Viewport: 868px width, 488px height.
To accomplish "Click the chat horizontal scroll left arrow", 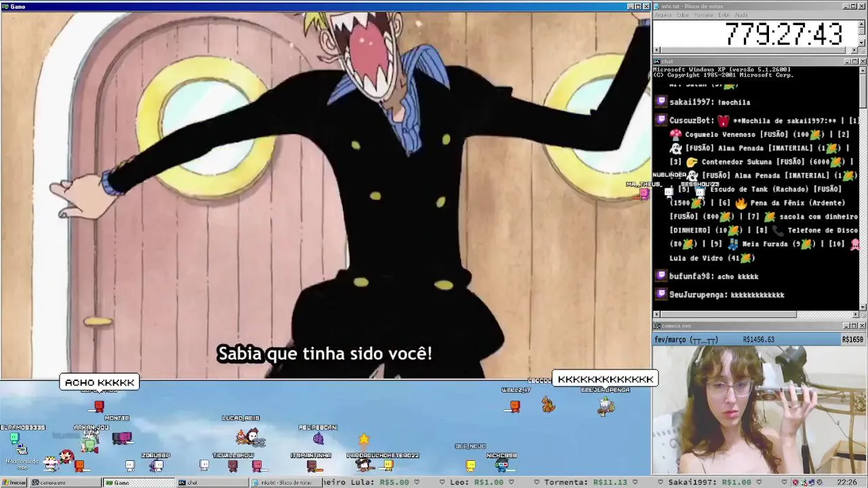I will tap(656, 314).
